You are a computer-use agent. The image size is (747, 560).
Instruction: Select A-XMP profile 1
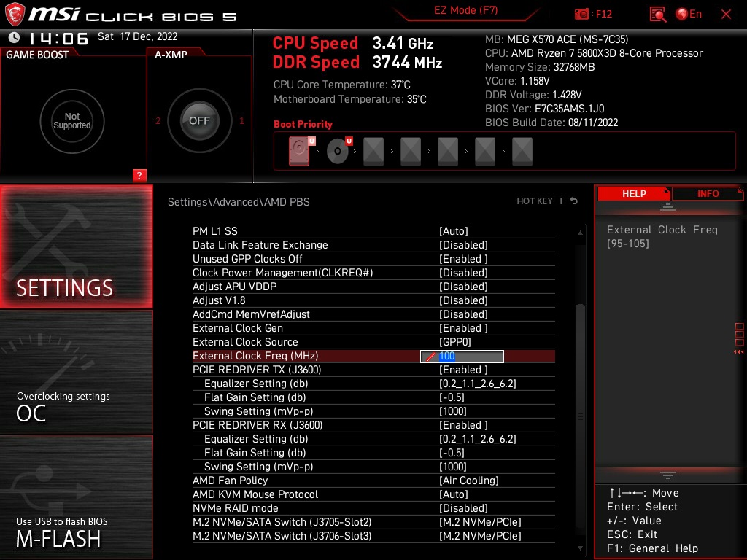coord(241,120)
